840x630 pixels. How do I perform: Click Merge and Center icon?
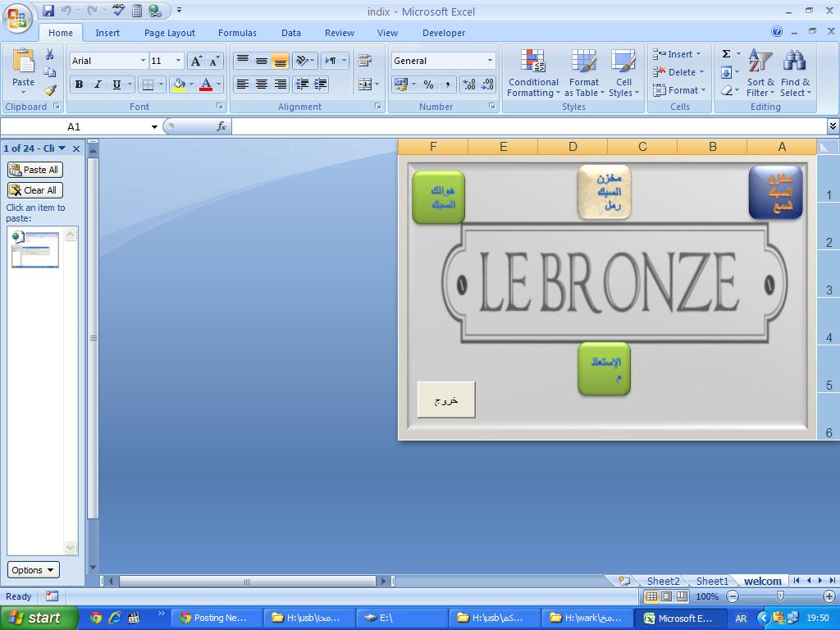coord(365,84)
